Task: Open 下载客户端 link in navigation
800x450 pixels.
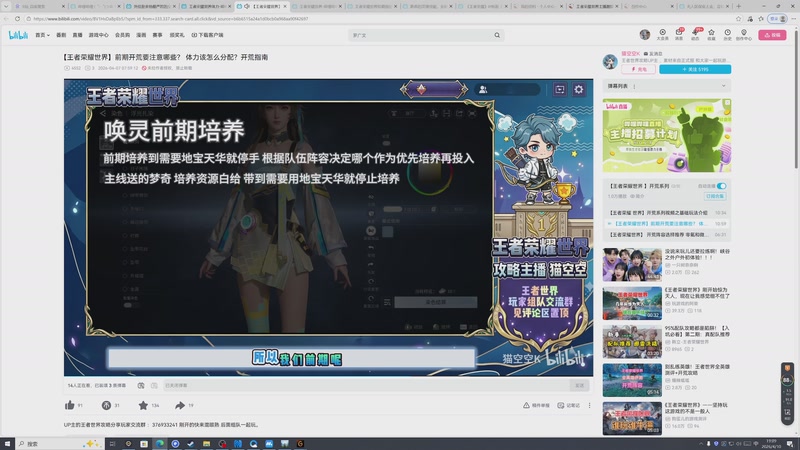Action: (208, 35)
